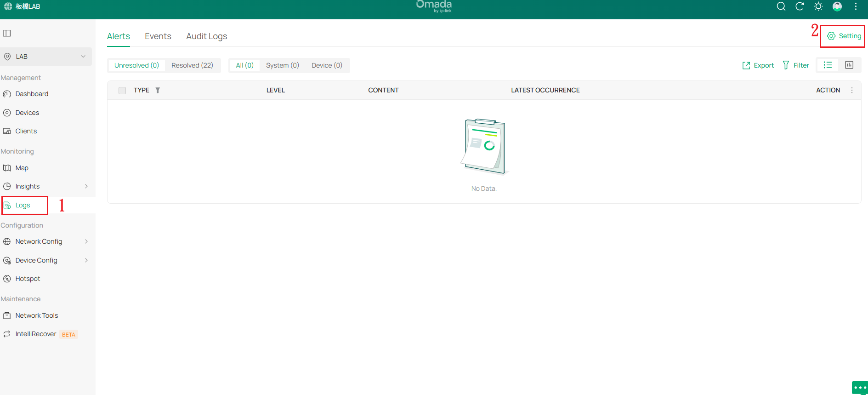Screen dimensions: 868x395
Task: Open the user account avatar menu
Action: (x=837, y=6)
